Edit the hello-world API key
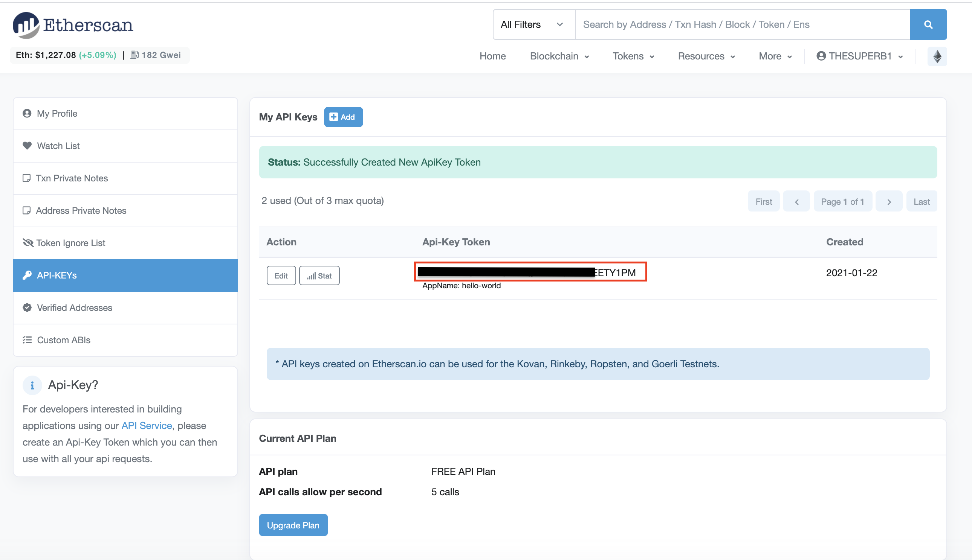Screen dimensions: 972x560 [x=281, y=276]
